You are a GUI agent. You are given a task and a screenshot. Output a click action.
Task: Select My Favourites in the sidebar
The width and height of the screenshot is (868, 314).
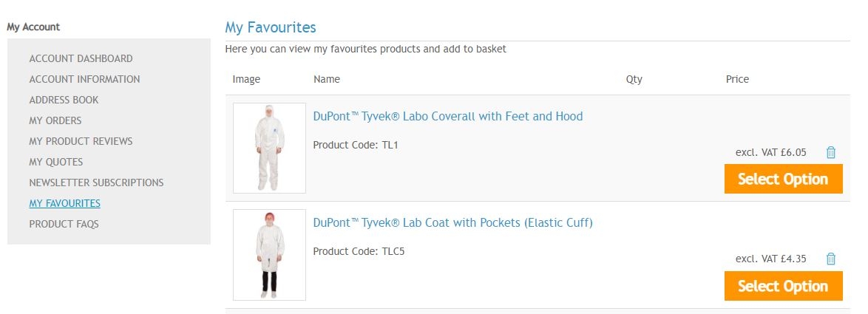tap(64, 203)
